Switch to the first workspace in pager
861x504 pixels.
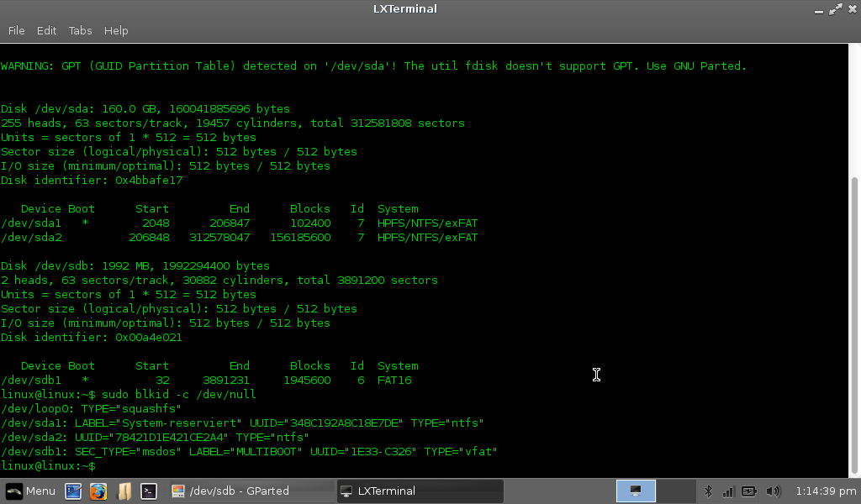tap(636, 491)
